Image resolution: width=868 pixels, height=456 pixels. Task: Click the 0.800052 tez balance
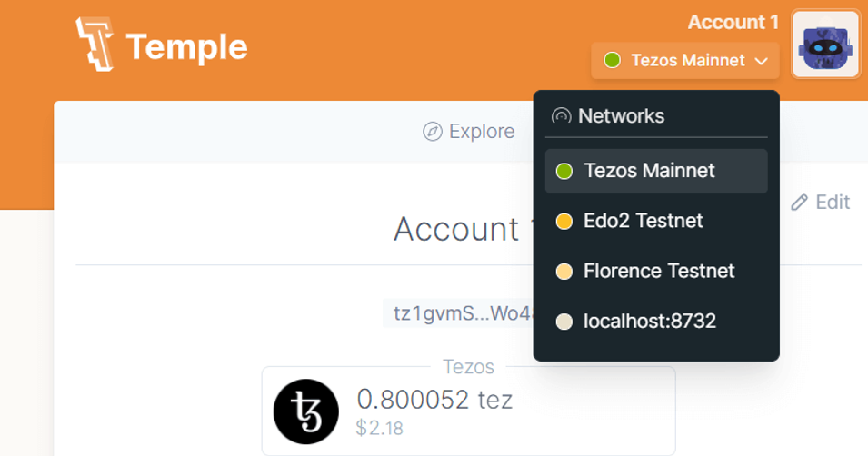tap(434, 400)
